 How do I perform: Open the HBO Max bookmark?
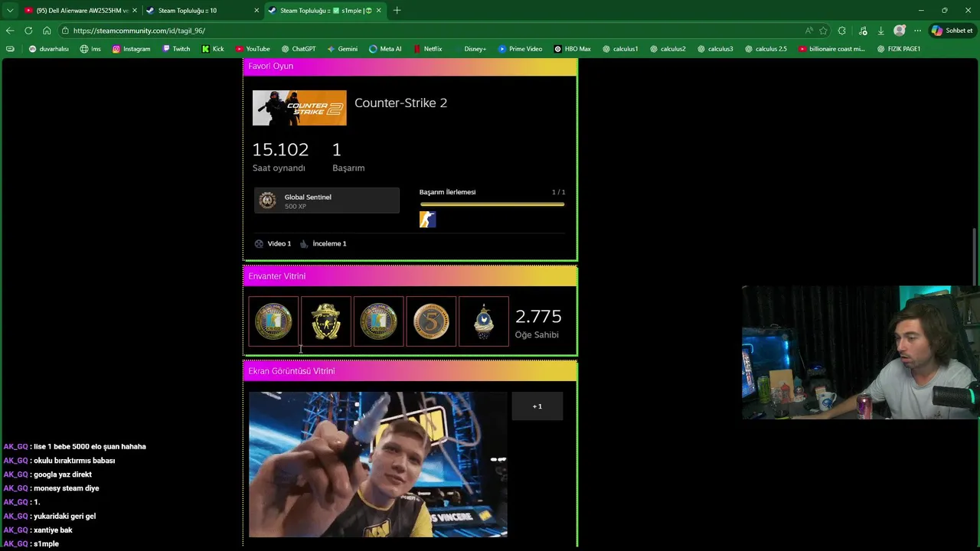pyautogui.click(x=572, y=49)
